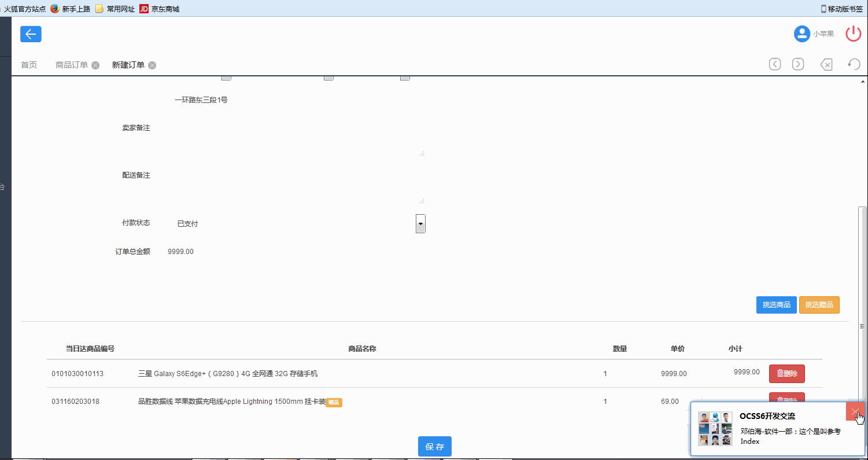The image size is (868, 460).
Task: Expand the 付款状态 dropdown arrow
Action: pos(420,223)
